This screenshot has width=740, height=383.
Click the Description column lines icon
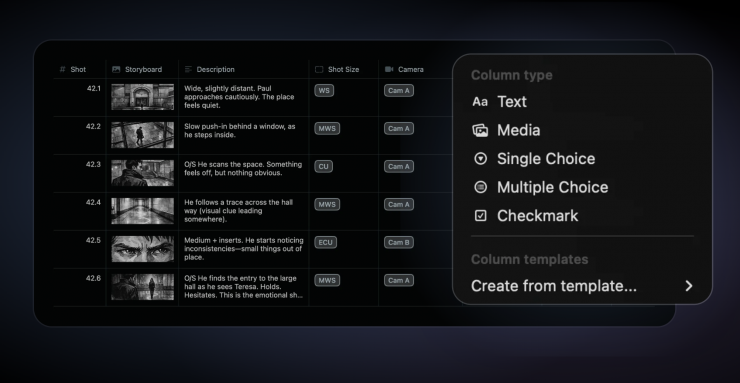click(188, 69)
